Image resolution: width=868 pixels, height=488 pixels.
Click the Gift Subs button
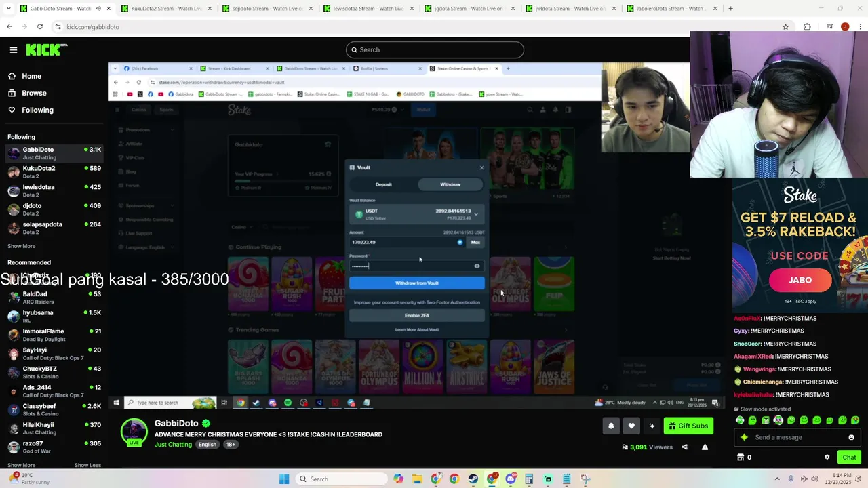pos(688,426)
